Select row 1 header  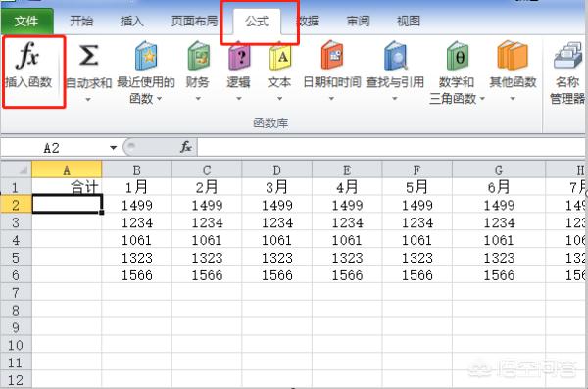point(16,187)
